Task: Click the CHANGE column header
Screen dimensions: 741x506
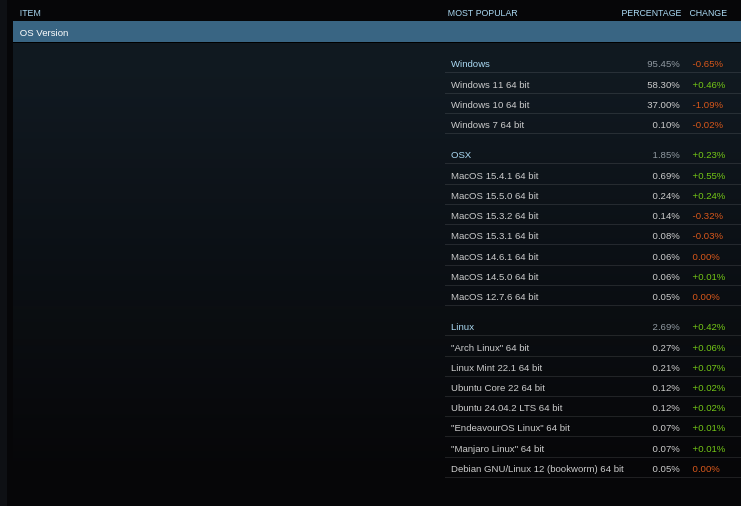Action: (707, 13)
